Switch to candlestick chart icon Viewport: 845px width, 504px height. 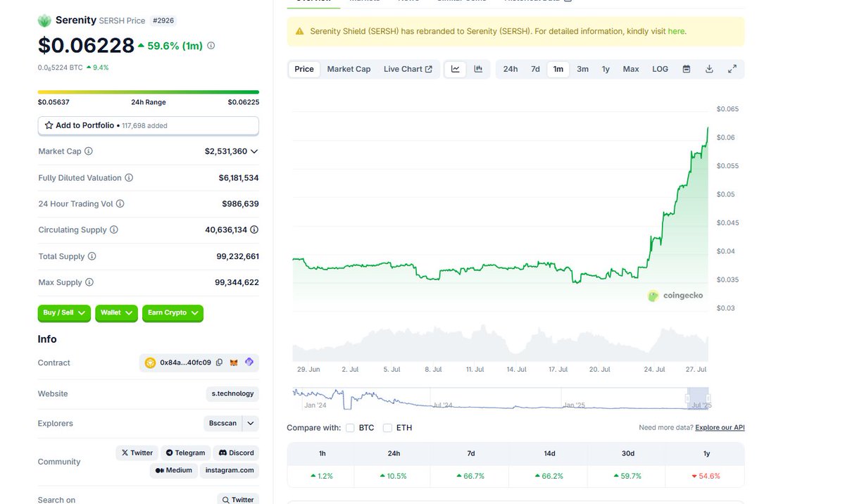pos(478,69)
